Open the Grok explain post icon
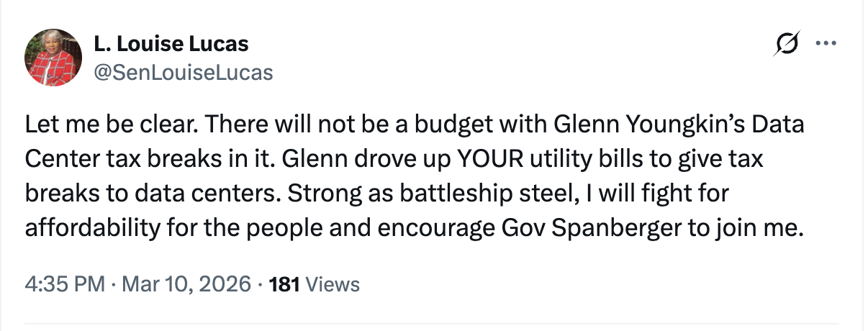Viewport: 868px width, 331px height. [782, 45]
